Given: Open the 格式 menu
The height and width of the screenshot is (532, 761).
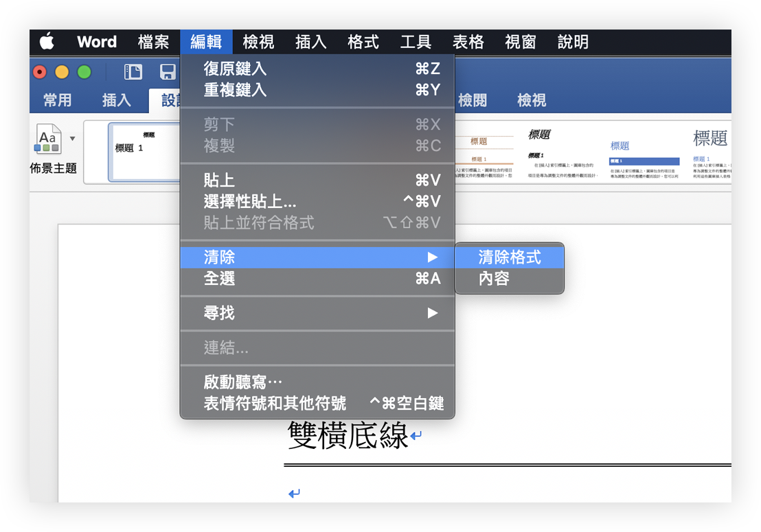Looking at the screenshot, I should click(x=363, y=42).
